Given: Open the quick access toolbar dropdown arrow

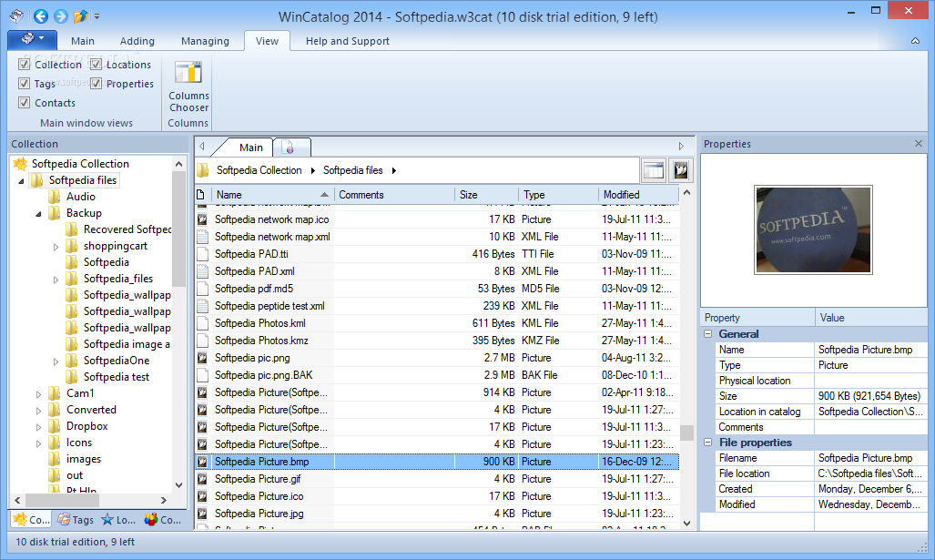Looking at the screenshot, I should (97, 16).
